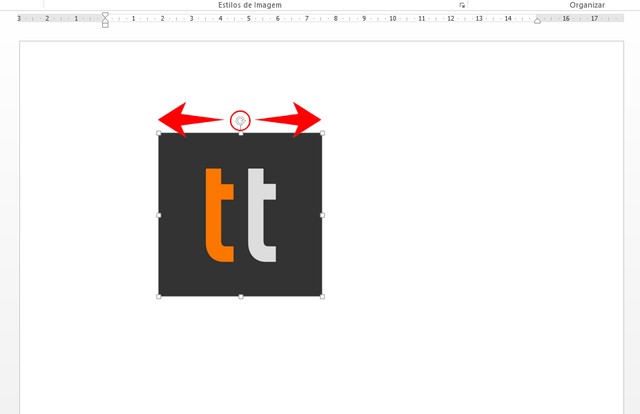
Task: Click the bottom-right corner resize handle
Action: [322, 296]
